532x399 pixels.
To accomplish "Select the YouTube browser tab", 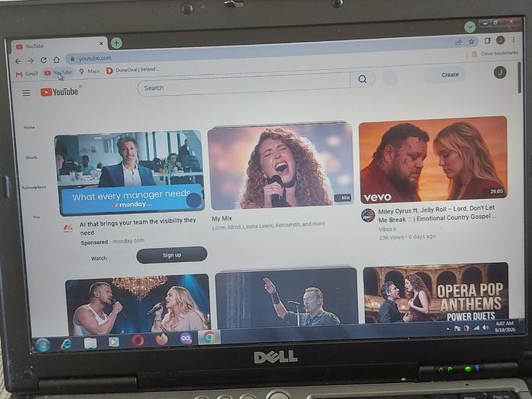I will coord(59,46).
